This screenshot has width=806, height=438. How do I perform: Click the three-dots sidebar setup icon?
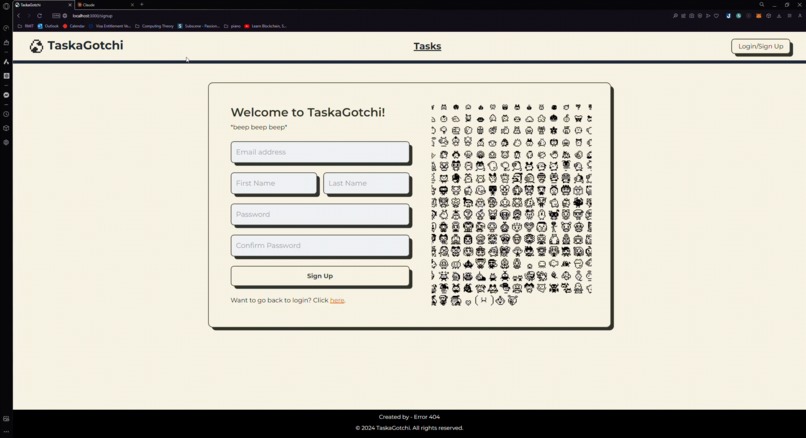click(6, 431)
